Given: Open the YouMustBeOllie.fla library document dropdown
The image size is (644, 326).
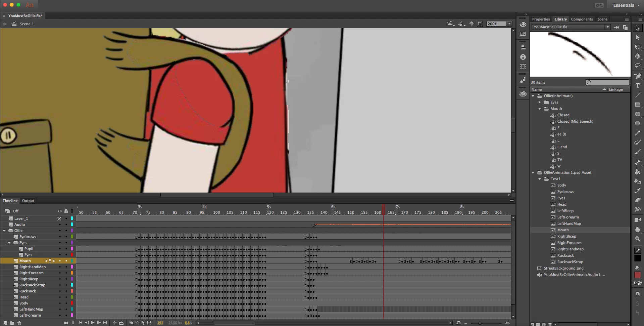Looking at the screenshot, I should 607,27.
